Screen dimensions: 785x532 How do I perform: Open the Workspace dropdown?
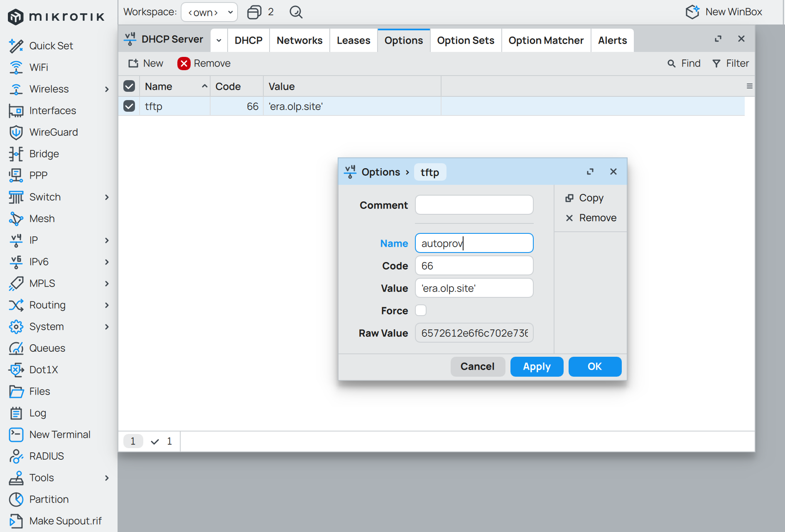209,12
